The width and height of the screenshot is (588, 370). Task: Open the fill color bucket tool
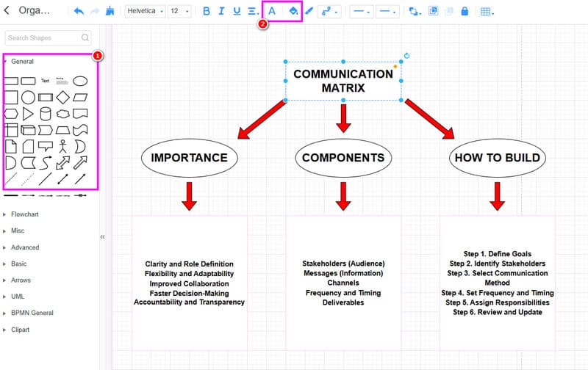point(293,11)
